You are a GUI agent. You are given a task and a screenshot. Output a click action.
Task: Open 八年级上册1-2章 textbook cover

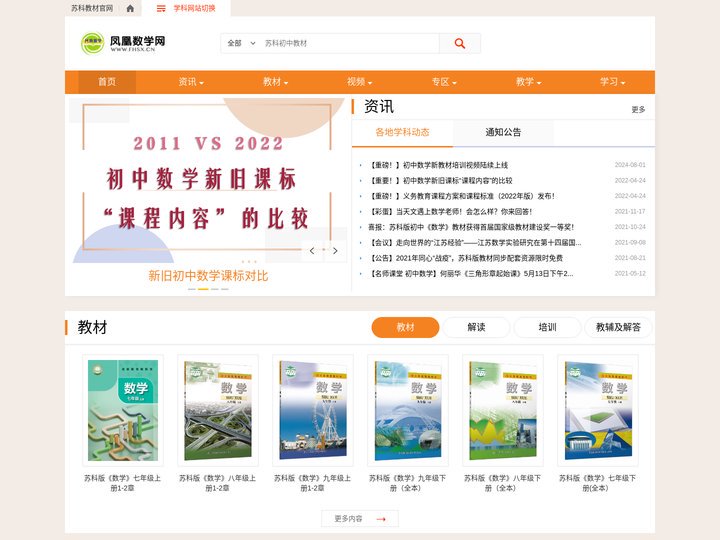point(218,410)
